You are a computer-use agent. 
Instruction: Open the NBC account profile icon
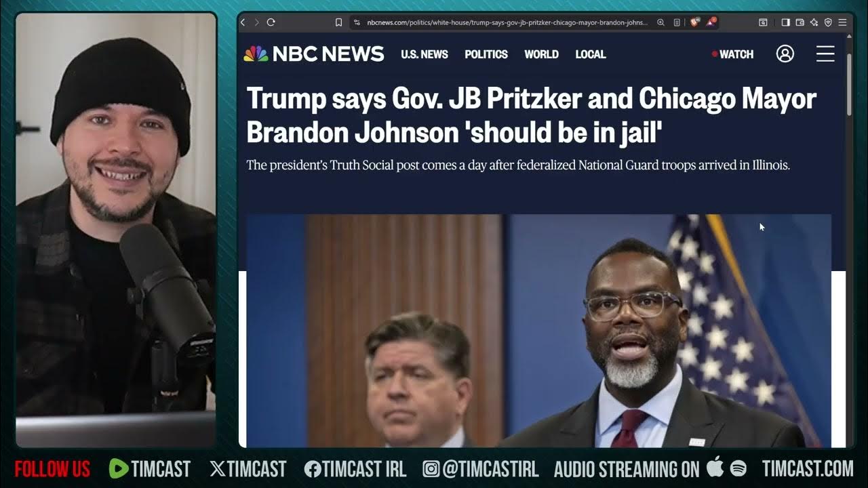click(x=785, y=54)
